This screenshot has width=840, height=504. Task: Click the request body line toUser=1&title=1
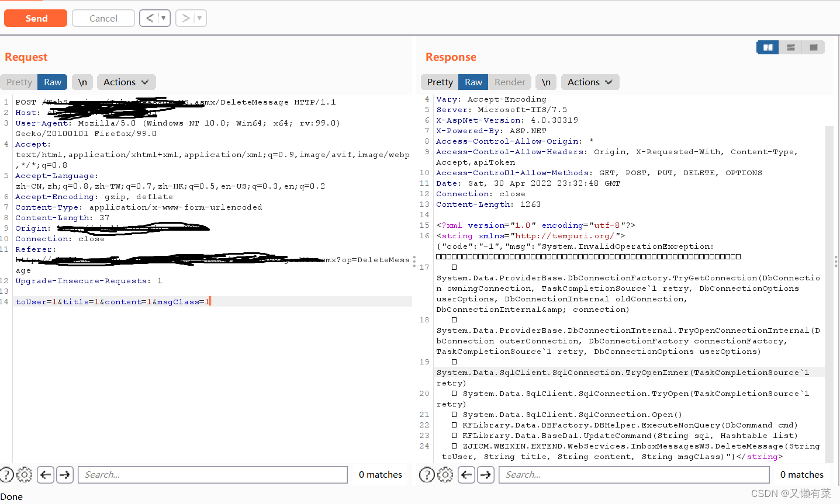click(113, 302)
